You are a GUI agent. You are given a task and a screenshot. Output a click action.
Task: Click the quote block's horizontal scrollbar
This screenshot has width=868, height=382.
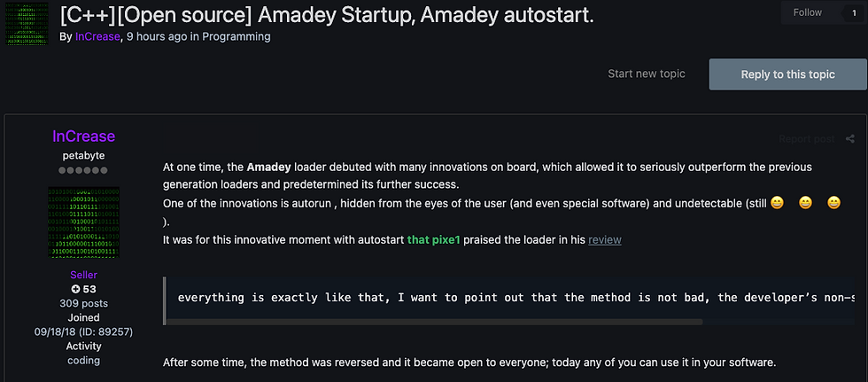click(434, 322)
